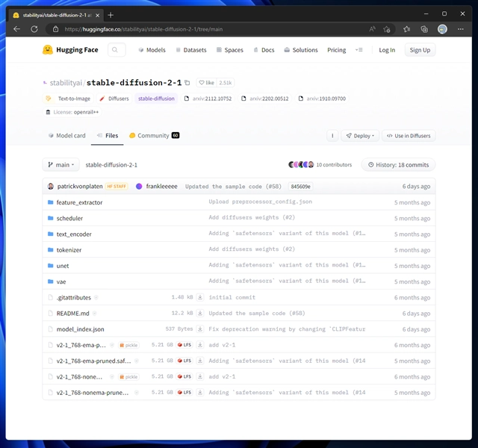The width and height of the screenshot is (478, 448).
Task: Open the vae folder
Action: 61,281
